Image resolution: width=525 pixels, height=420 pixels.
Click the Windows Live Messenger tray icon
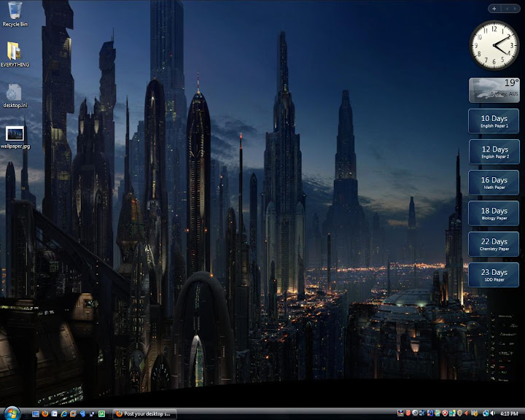coord(437,413)
